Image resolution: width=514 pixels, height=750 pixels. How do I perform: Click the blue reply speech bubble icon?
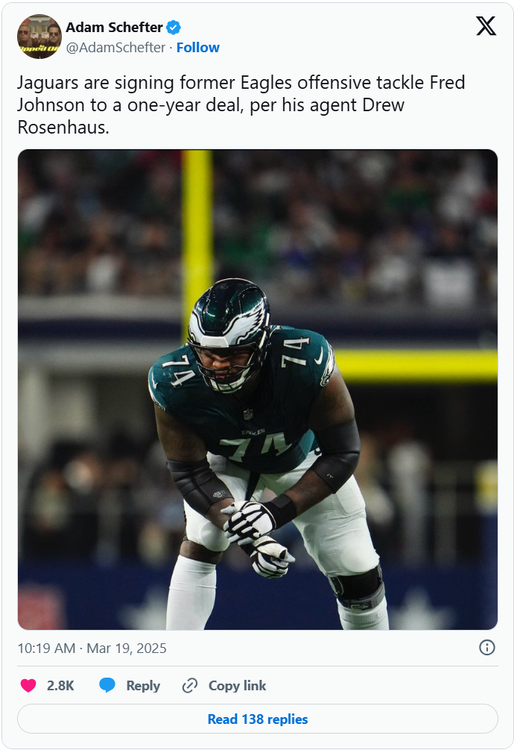[107, 685]
